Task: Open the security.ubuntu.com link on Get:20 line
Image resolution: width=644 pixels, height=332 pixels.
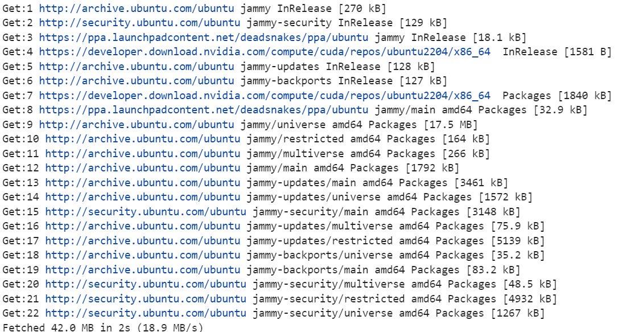Action: click(x=146, y=284)
